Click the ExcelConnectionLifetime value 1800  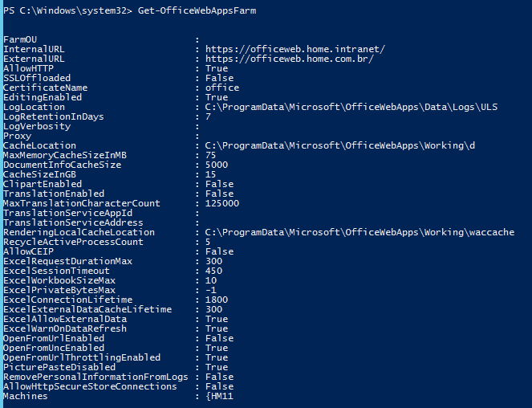pyautogui.click(x=217, y=300)
